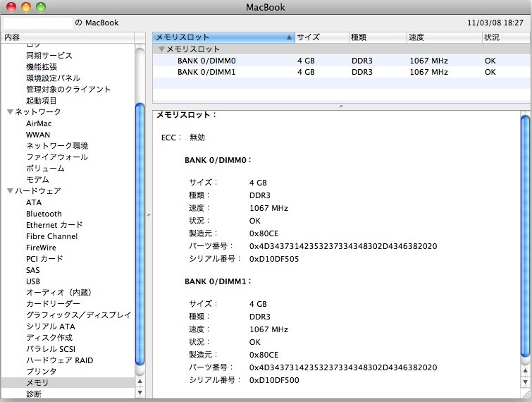Open USB hardware item

click(33, 281)
